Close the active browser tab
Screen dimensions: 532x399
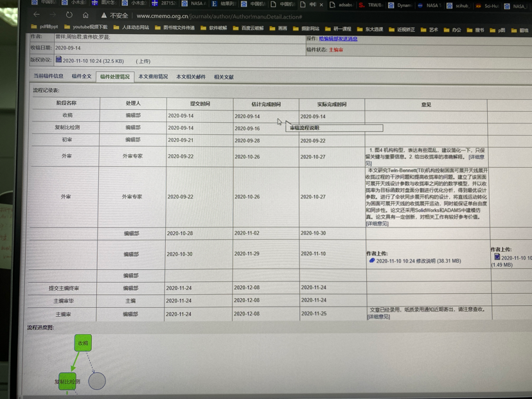tap(321, 4)
